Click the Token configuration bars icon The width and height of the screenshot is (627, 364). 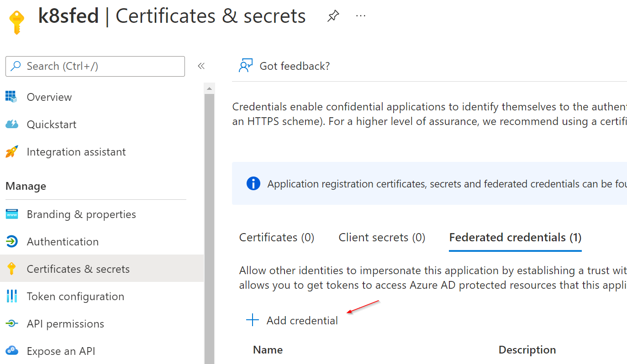click(11, 296)
